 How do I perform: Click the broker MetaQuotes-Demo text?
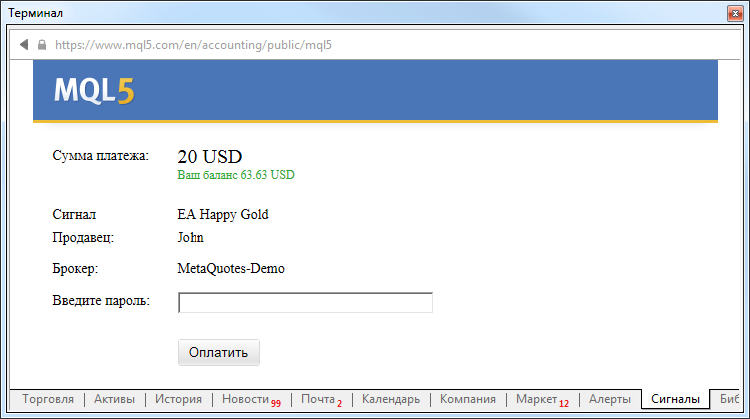231,268
